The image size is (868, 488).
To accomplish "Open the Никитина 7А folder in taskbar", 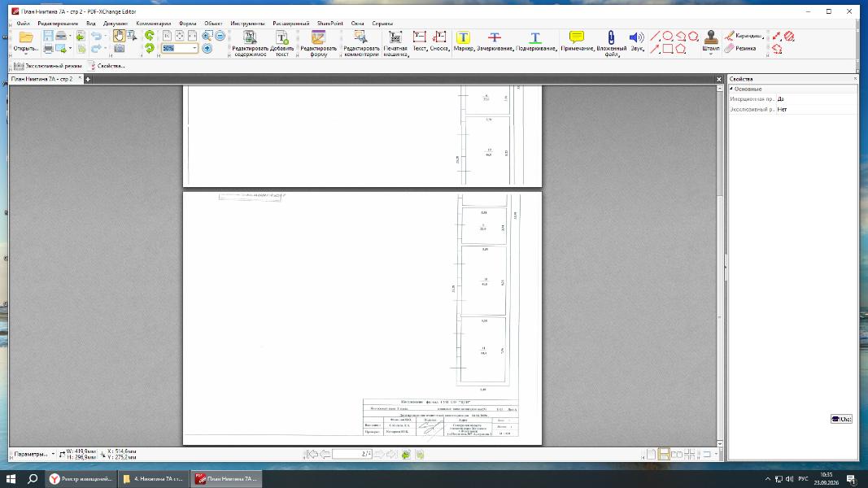I will coord(153,479).
